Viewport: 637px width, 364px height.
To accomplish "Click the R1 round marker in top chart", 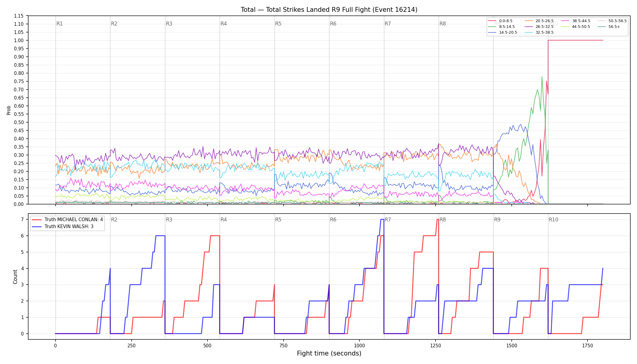I will (59, 24).
